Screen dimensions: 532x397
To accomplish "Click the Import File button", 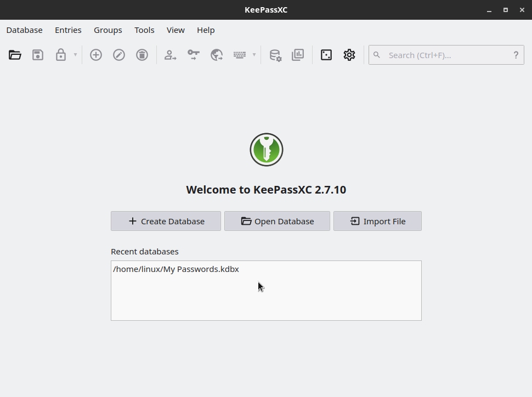I will click(378, 221).
